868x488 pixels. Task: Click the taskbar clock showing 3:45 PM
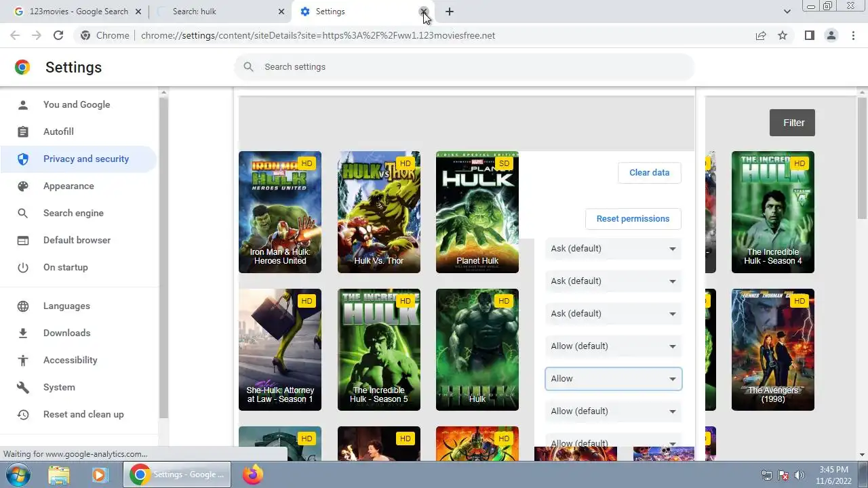click(833, 475)
